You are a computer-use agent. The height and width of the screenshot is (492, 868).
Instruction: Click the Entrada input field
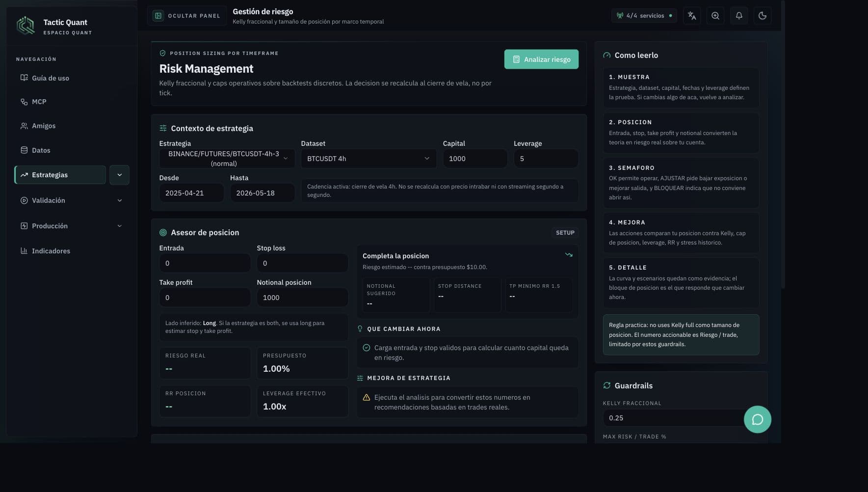[x=205, y=263]
